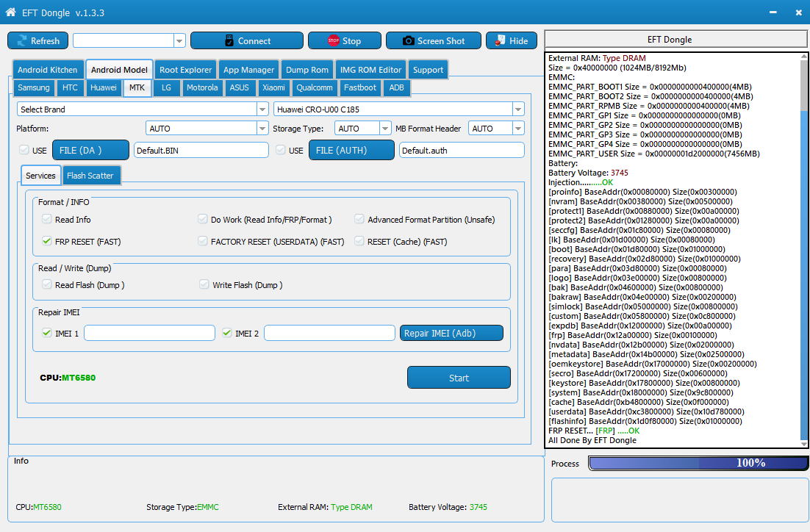
Task: Uncheck the FRP RESET (FAST) checkbox
Action: (x=47, y=241)
